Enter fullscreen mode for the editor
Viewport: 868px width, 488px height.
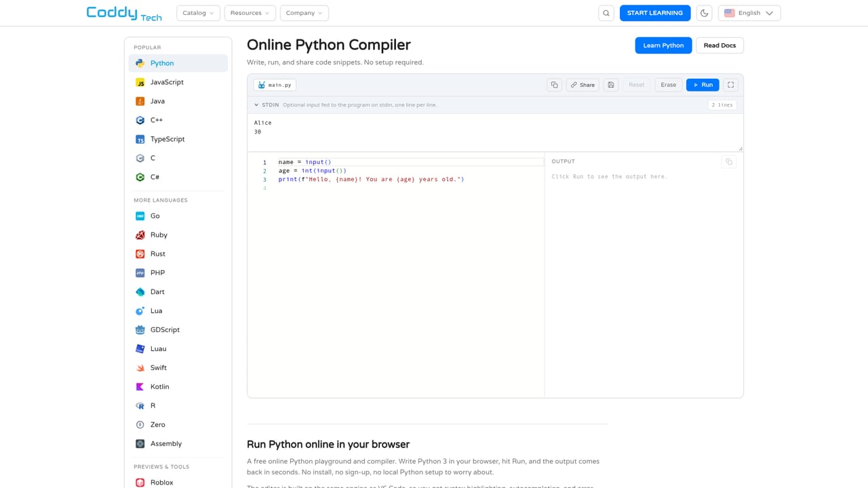pyautogui.click(x=730, y=85)
